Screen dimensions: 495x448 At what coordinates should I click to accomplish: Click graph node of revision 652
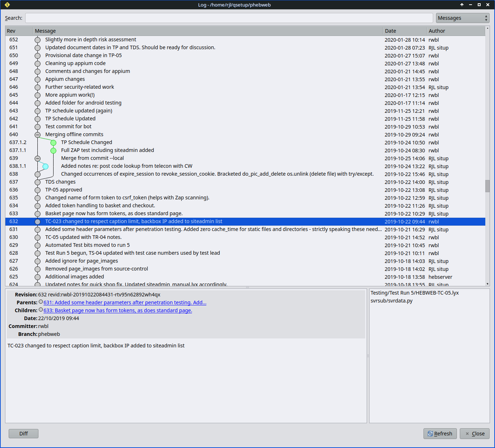pyautogui.click(x=37, y=40)
